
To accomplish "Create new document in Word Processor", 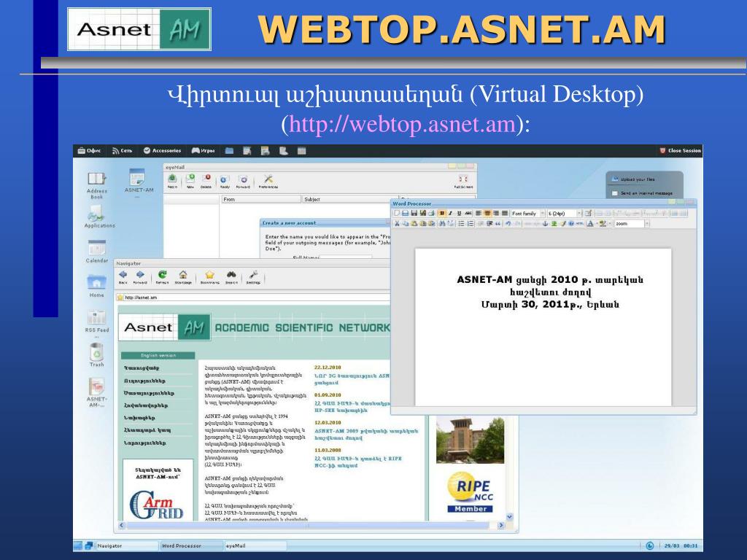I will point(396,214).
